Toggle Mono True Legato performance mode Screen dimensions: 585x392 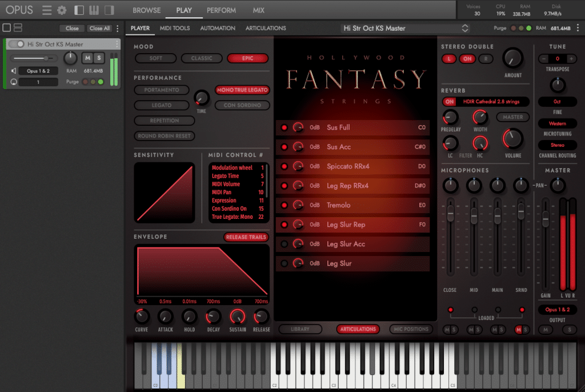tap(242, 90)
